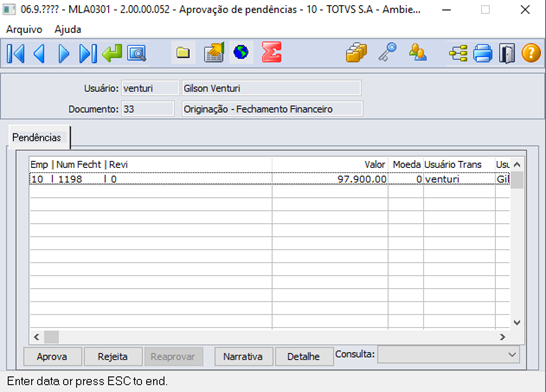Click the Gilson Venturi name field
Viewport: 546px width, 392px height.
pyautogui.click(x=271, y=88)
